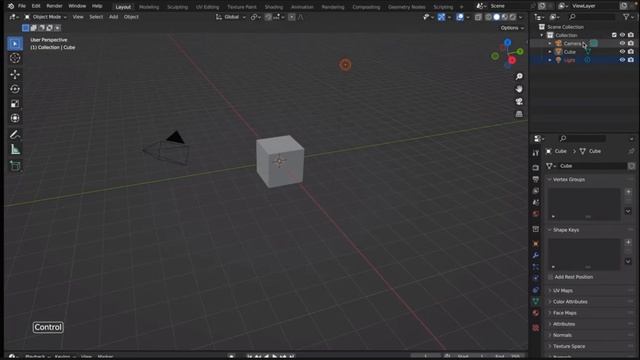The image size is (640, 360).
Task: Select the Add Cube tool
Action: pyautogui.click(x=15, y=166)
